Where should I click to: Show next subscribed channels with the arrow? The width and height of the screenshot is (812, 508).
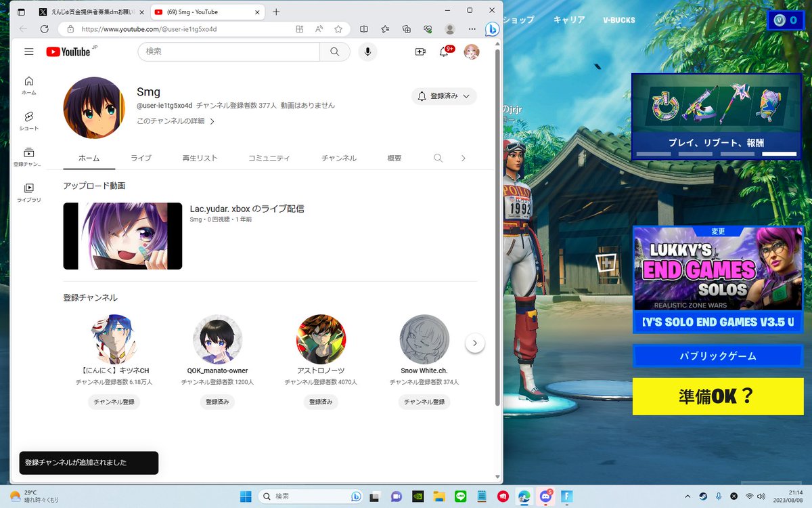pyautogui.click(x=475, y=343)
